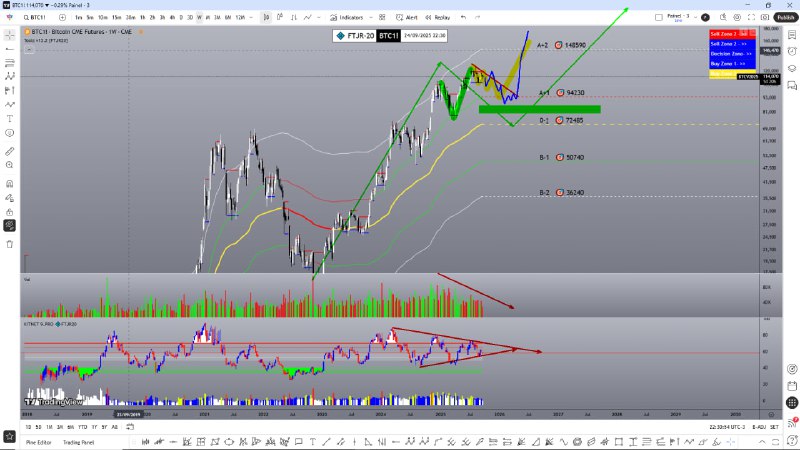Start bar Replay mode

(x=441, y=17)
